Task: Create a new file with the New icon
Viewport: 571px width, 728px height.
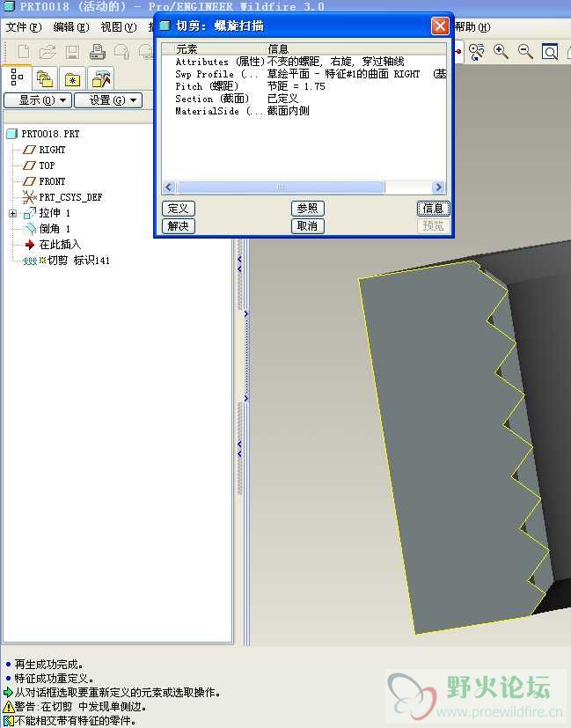Action: (x=24, y=52)
